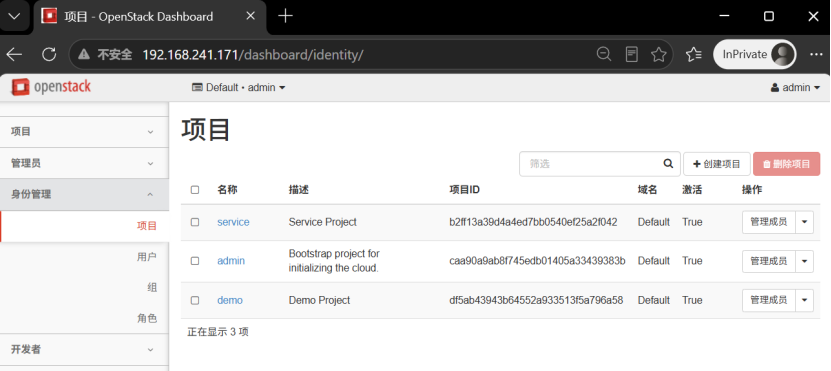
Task: Open browser settings ellipsis menu
Action: click(x=816, y=54)
